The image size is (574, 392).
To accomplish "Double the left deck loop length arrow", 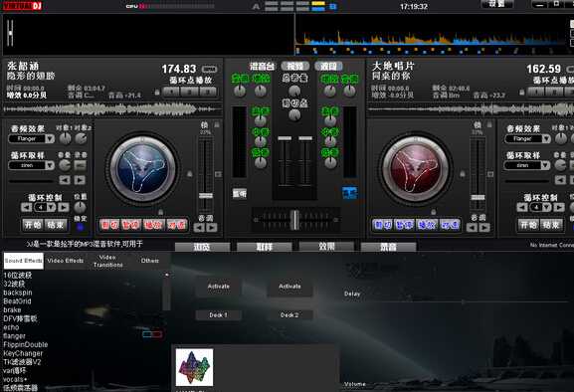I will (x=64, y=208).
